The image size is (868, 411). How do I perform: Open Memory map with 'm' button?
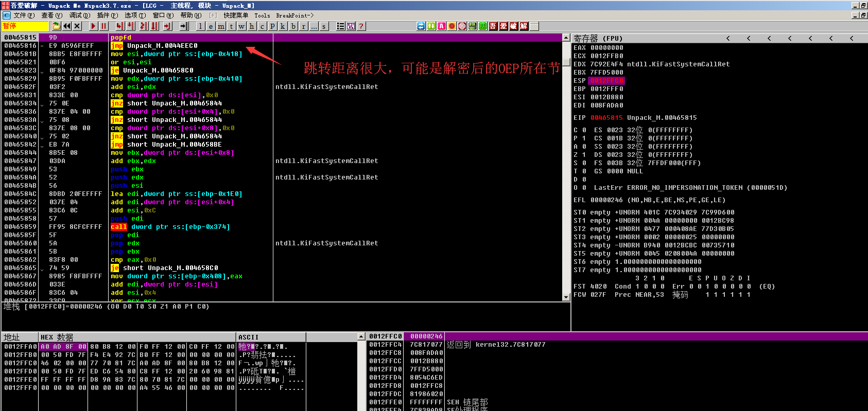(221, 26)
